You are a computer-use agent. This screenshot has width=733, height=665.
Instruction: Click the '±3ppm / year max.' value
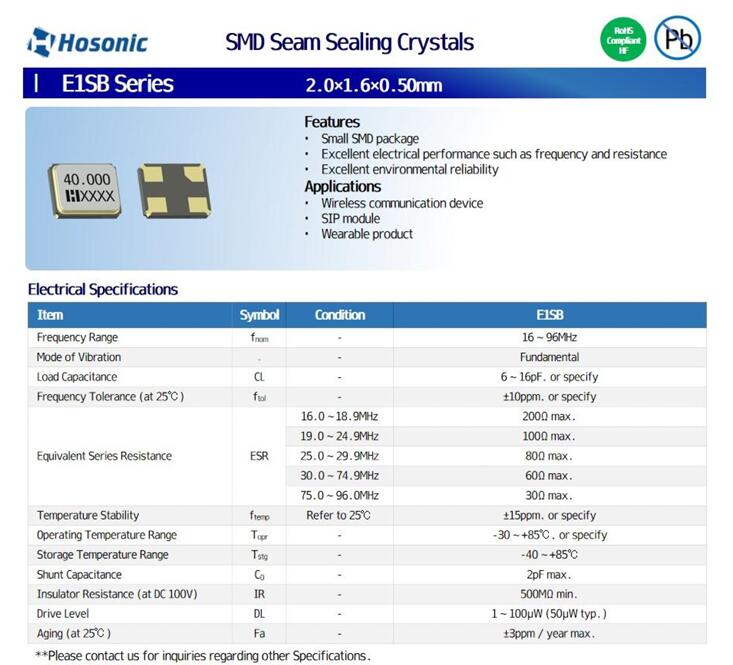tap(549, 634)
